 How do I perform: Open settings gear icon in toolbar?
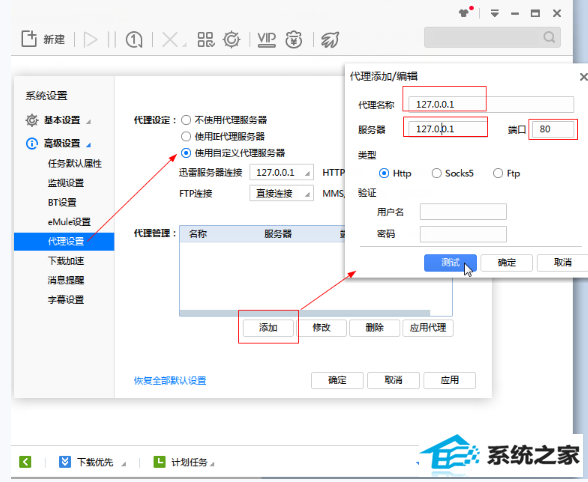232,39
